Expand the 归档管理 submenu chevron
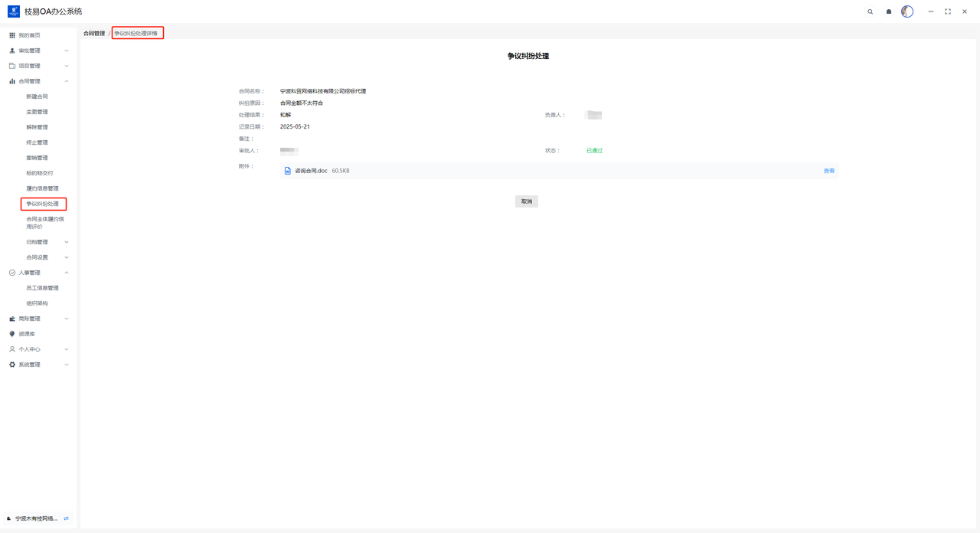 [x=67, y=242]
